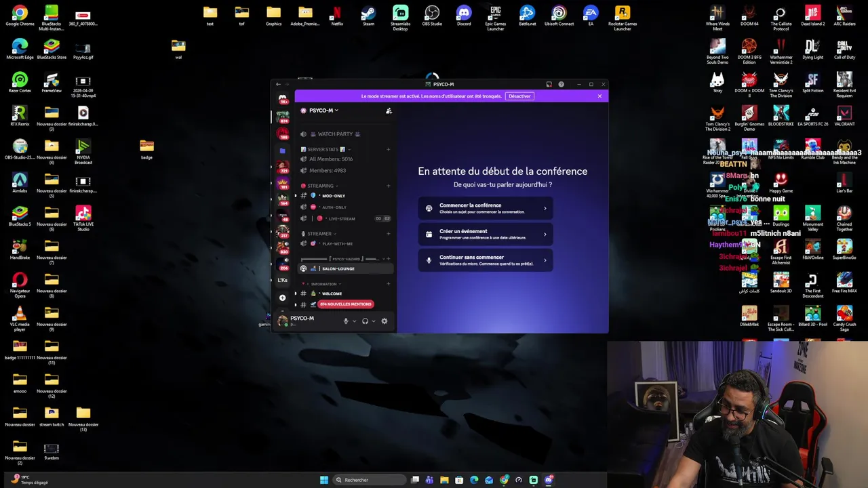Screen dimensions: 868x488
Task: Select Rockstar Games Launcher shortcut
Action: (x=623, y=18)
